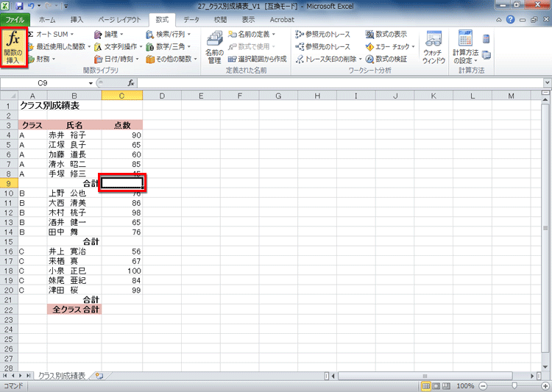552x392 pixels.
Task: Click Trace Precedents (参照元のトレース)
Action: (x=323, y=34)
